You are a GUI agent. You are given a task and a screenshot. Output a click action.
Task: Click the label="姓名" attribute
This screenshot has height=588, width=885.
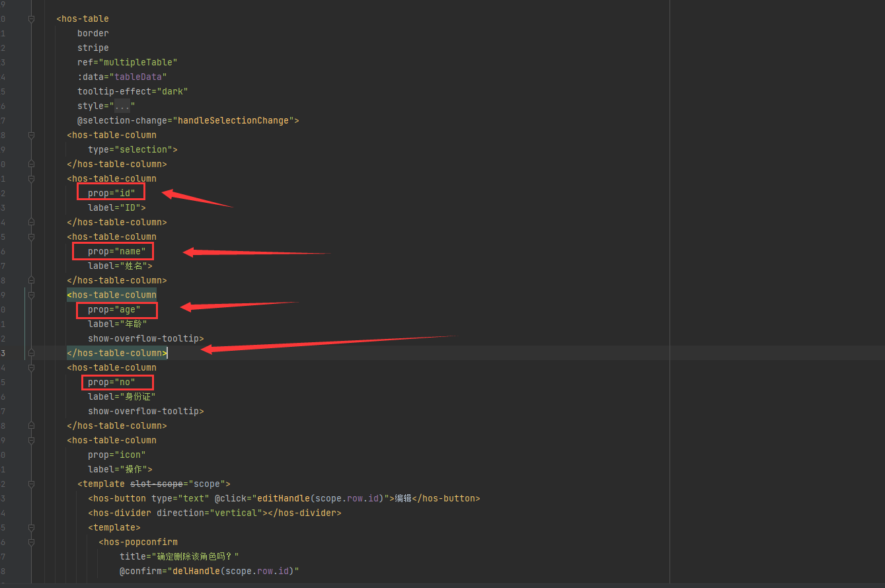[118, 266]
